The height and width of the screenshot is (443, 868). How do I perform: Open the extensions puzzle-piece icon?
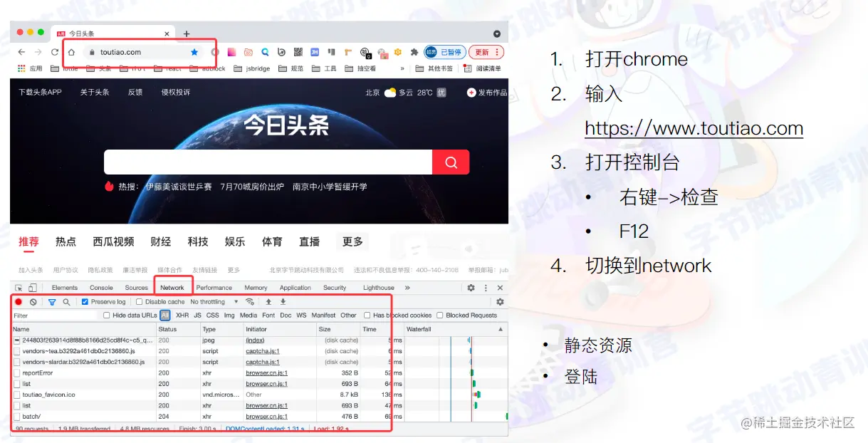tap(414, 52)
